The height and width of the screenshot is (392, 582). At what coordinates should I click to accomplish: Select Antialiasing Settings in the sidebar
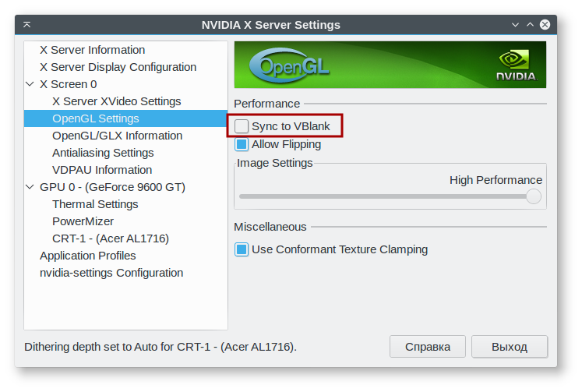(x=103, y=153)
